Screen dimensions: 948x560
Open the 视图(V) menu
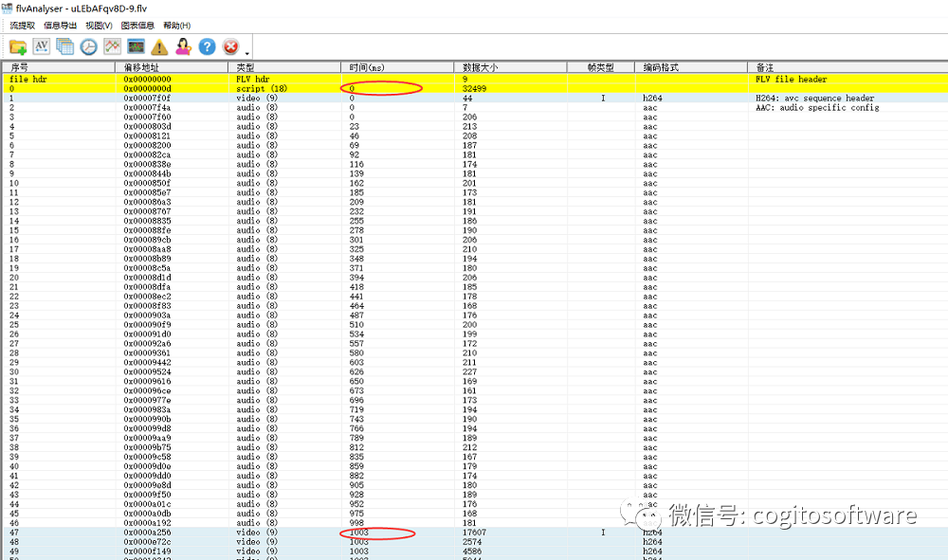coord(99,26)
